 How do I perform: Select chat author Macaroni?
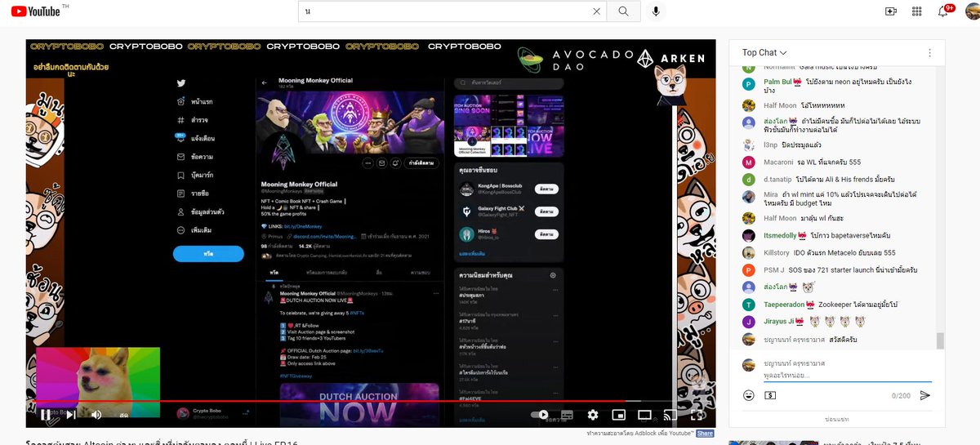(x=778, y=162)
